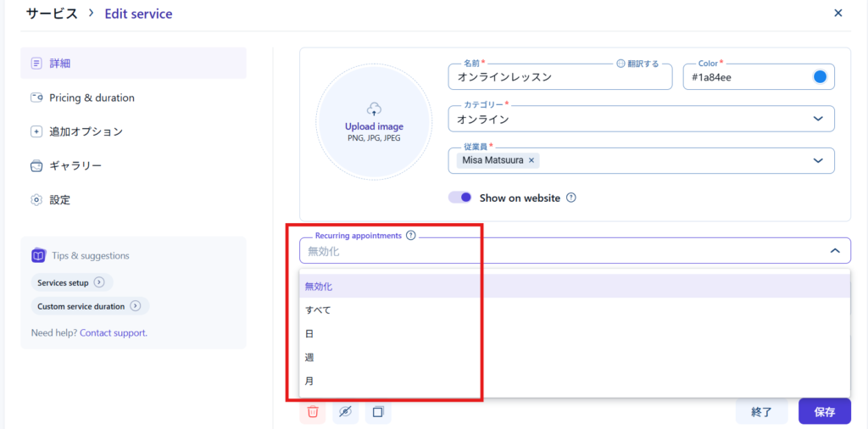The image size is (868, 429).
Task: Click the duplicate service icon
Action: 378,412
